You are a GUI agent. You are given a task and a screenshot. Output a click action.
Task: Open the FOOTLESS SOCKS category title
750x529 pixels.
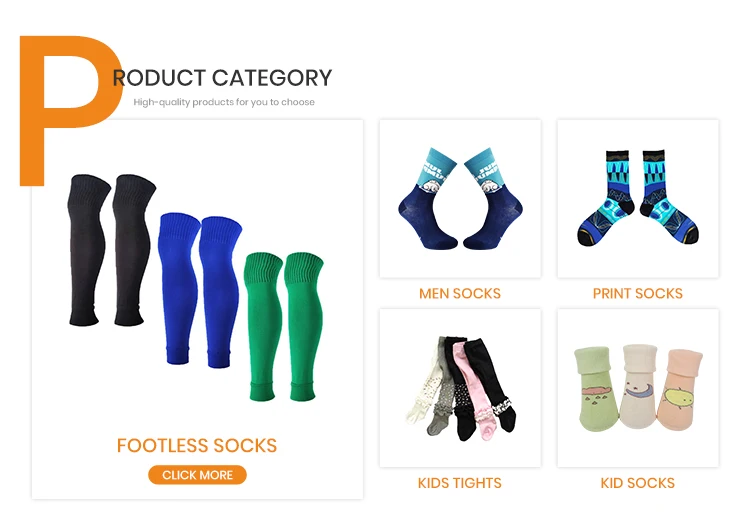coord(197,445)
